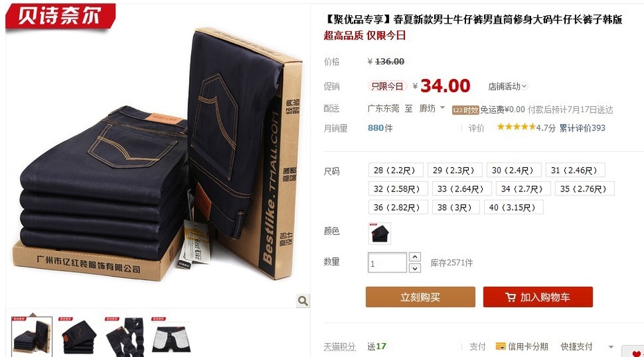
Task: Select the dark jeans color swatch
Action: (x=379, y=233)
